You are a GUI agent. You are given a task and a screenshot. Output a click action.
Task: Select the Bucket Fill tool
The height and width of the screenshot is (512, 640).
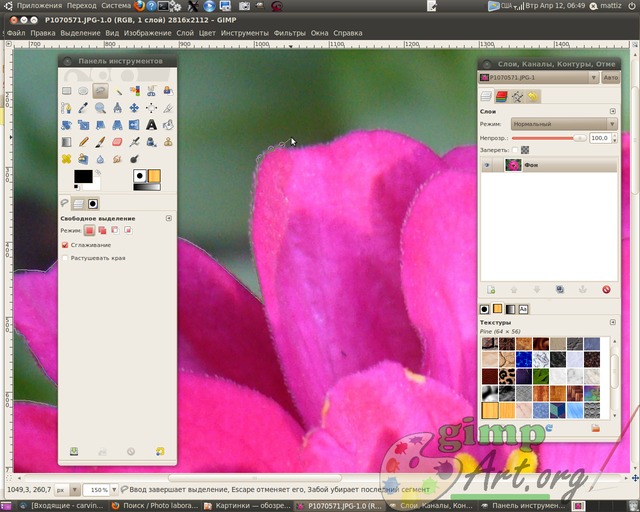(x=168, y=125)
